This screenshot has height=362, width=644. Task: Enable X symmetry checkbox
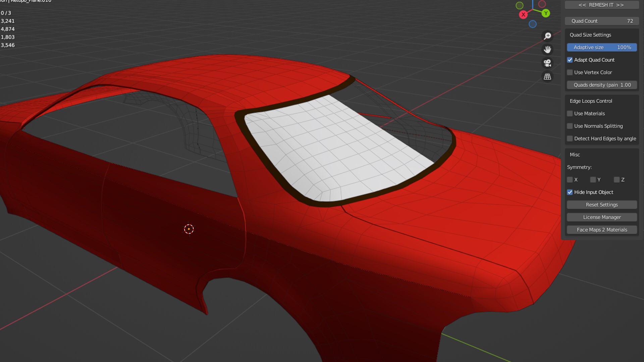(x=570, y=180)
